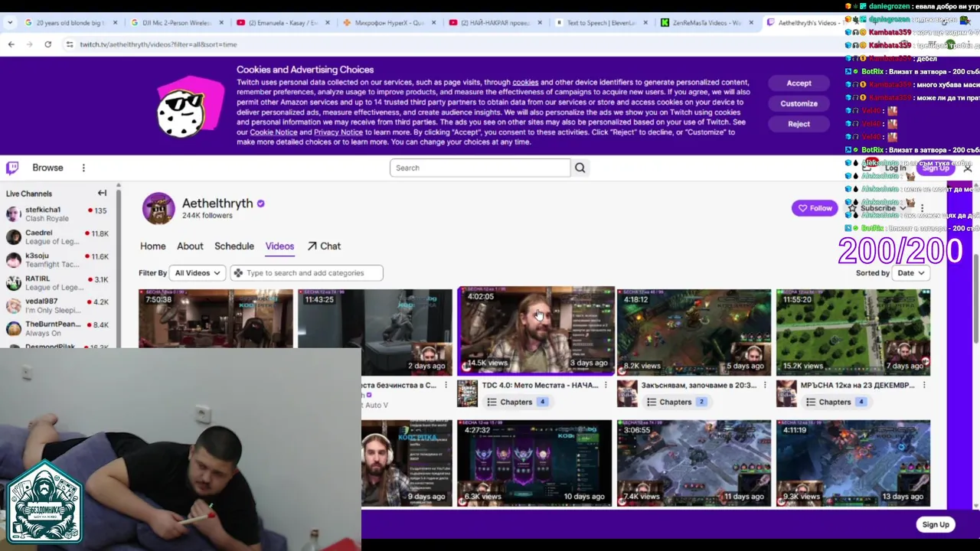Click the Aethelthryth channel avatar
The height and width of the screenshot is (551, 980).
click(158, 208)
